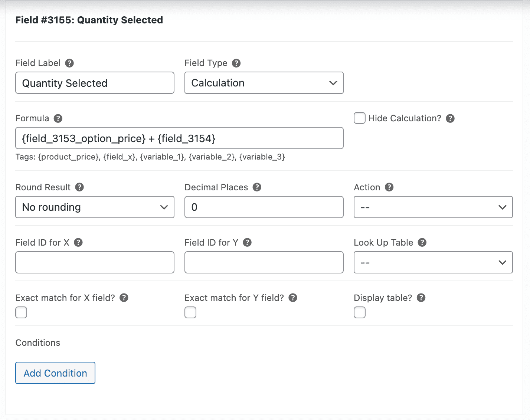Click the Field ID for X input
Image resolution: width=530 pixels, height=420 pixels.
tap(95, 262)
